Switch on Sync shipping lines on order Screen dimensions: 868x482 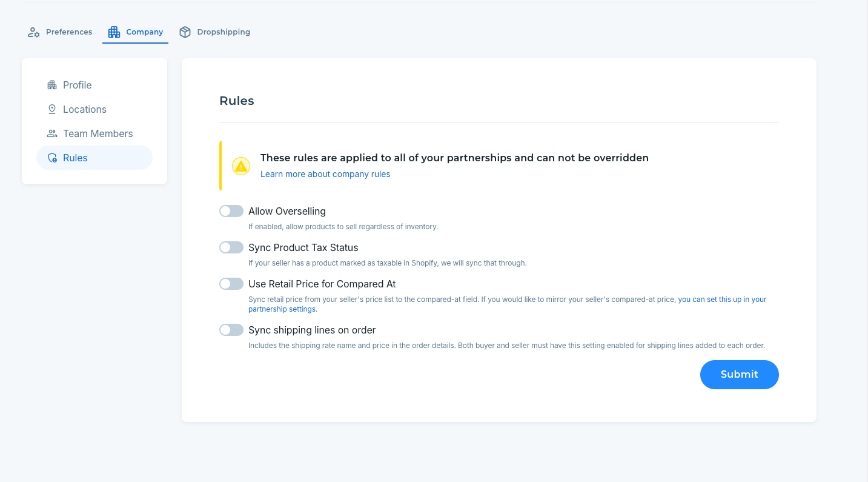[231, 330]
